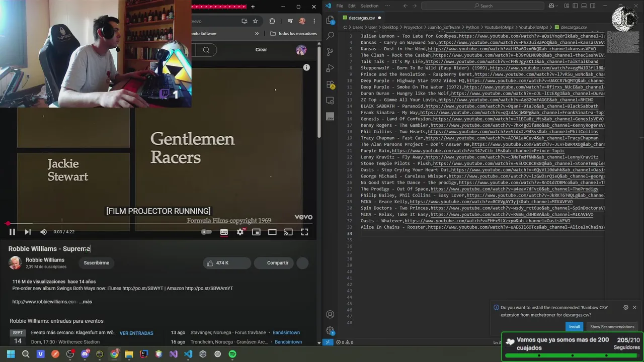Go forward in VS Code navigation
The width and height of the screenshot is (644, 362).
coord(416,6)
